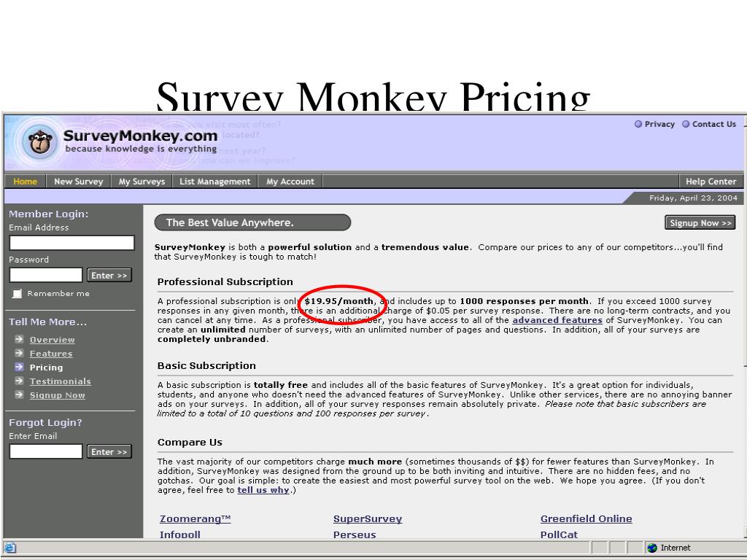Click the "totally free" bold text
This screenshot has height=560, width=747.
point(281,385)
